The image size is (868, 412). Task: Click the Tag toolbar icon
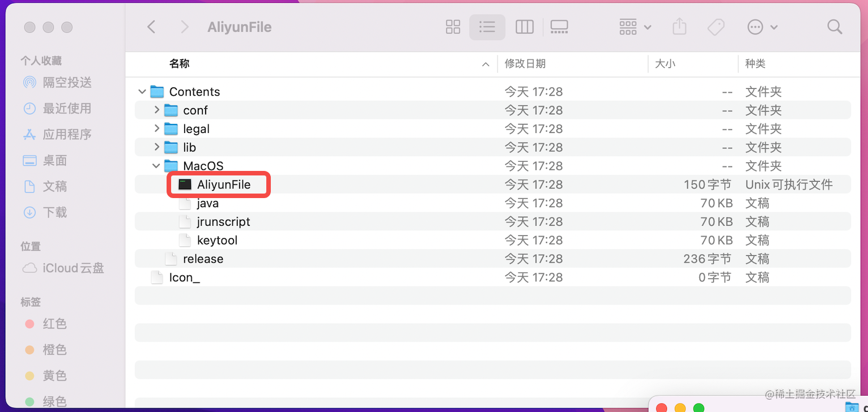716,27
